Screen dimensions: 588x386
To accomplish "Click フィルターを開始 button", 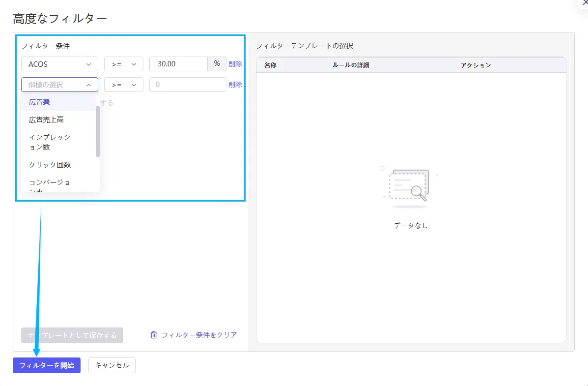I will [47, 365].
